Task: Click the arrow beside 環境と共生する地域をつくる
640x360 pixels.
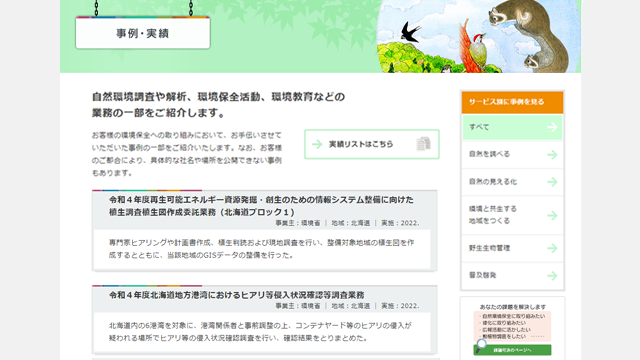Action: tap(552, 215)
